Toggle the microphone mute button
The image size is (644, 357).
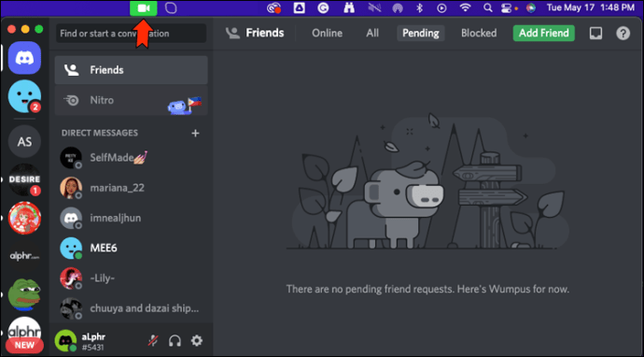pos(153,340)
